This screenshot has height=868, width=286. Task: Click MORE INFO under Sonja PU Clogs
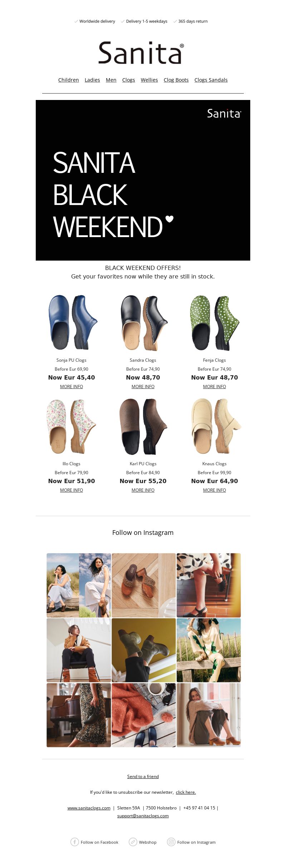[x=71, y=387]
